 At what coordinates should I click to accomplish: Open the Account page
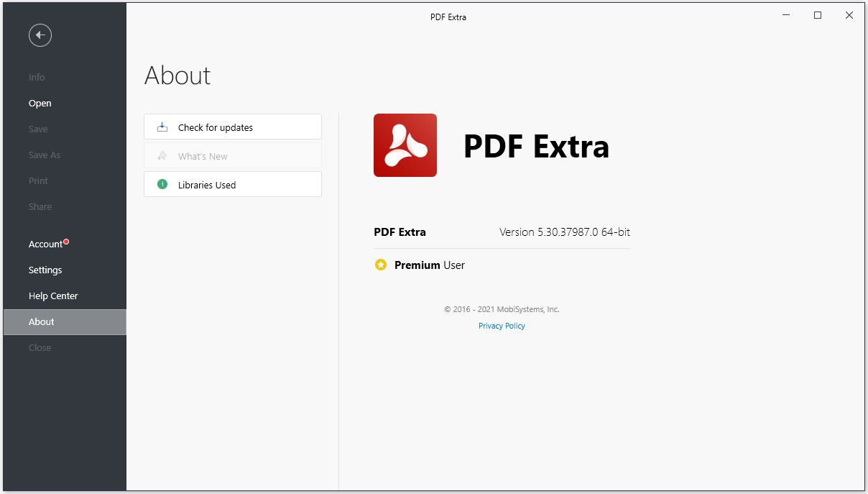pos(46,244)
